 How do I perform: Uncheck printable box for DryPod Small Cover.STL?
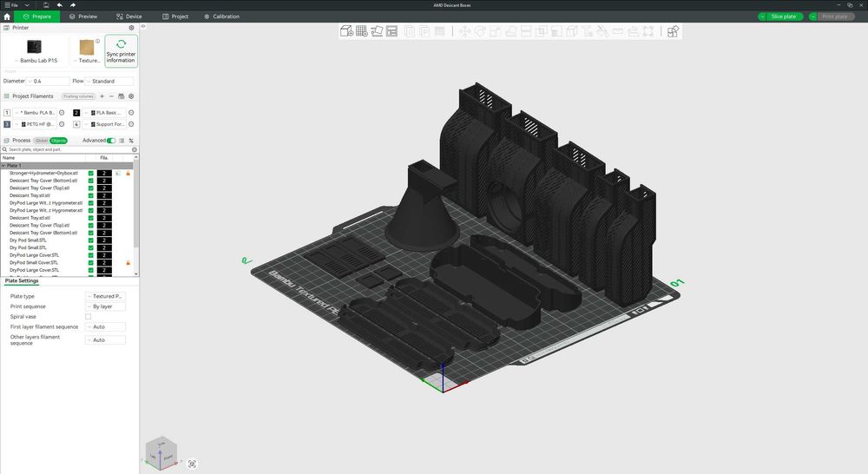[x=91, y=263]
